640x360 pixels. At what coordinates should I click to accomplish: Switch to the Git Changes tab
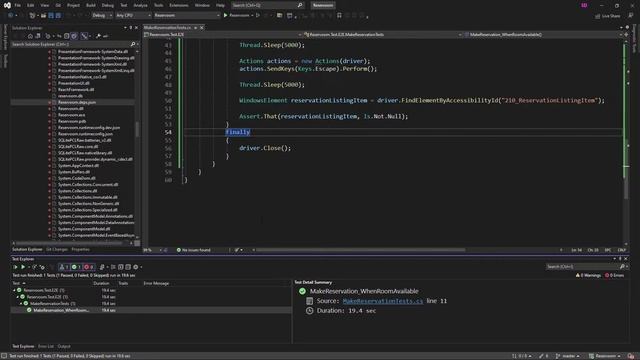57,249
